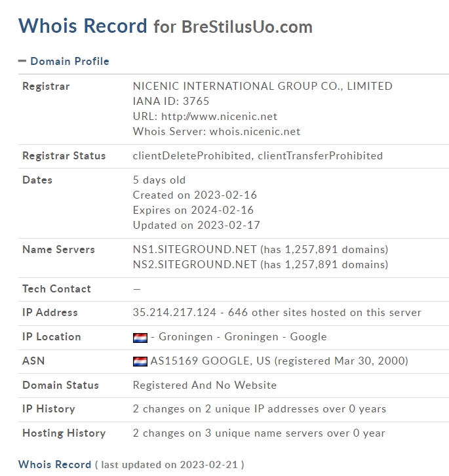
Task: Open 646 other sites hosted link
Action: (324, 312)
